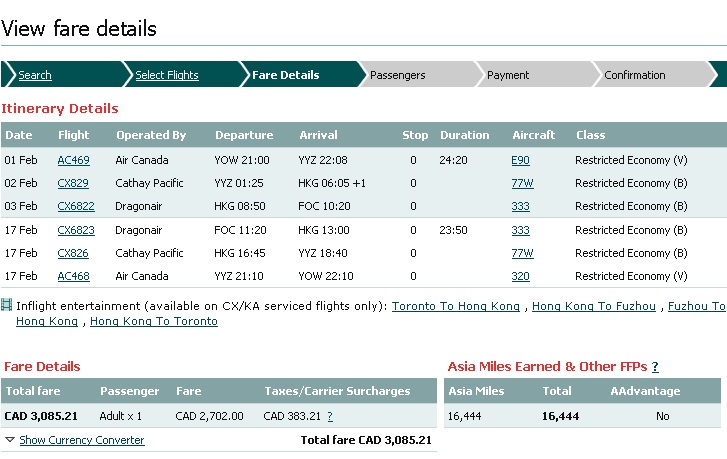View flight CX6822 information
Screen dimensions: 727x459
pyautogui.click(x=76, y=206)
